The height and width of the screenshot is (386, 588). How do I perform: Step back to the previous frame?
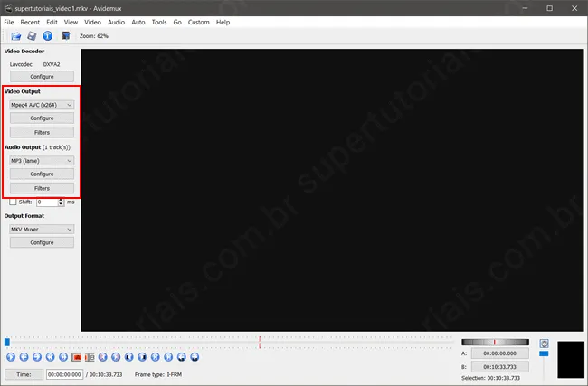click(x=24, y=357)
